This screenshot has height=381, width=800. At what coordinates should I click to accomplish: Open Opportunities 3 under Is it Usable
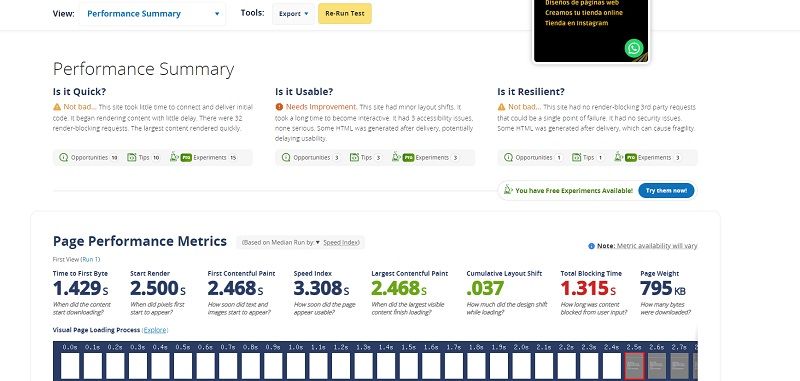(310, 158)
